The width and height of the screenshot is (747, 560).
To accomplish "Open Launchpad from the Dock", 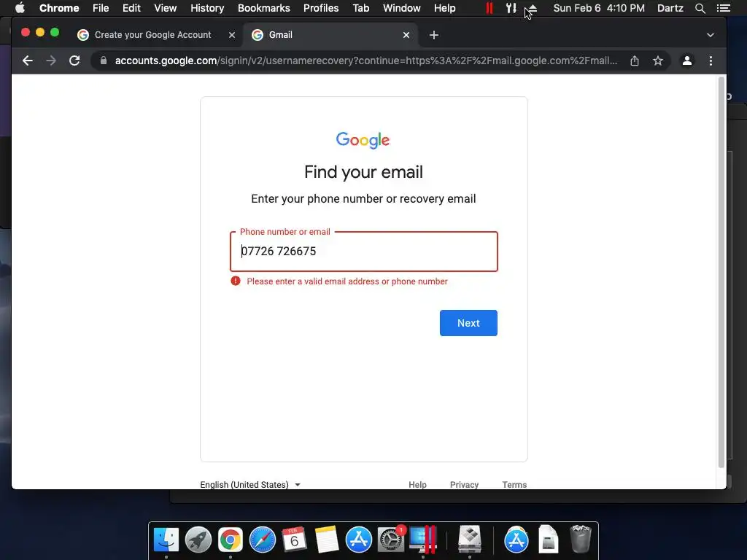I will point(198,540).
